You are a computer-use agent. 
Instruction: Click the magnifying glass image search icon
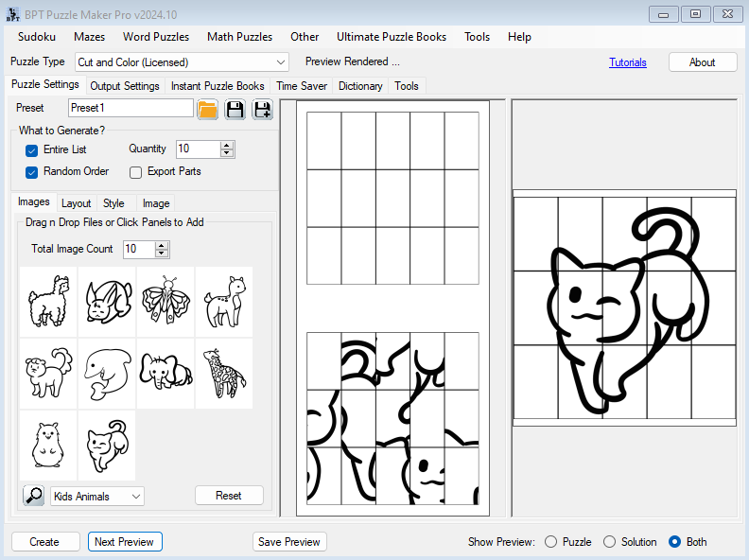[33, 496]
